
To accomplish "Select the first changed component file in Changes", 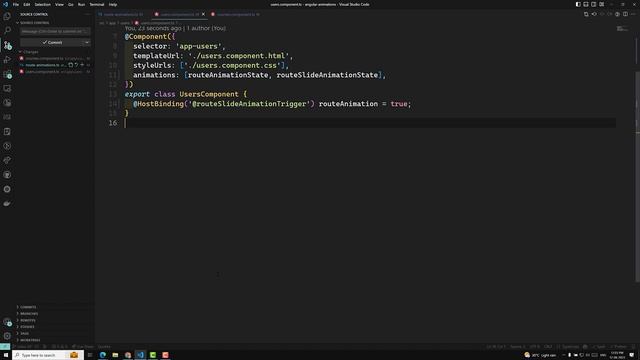I will [x=44, y=58].
